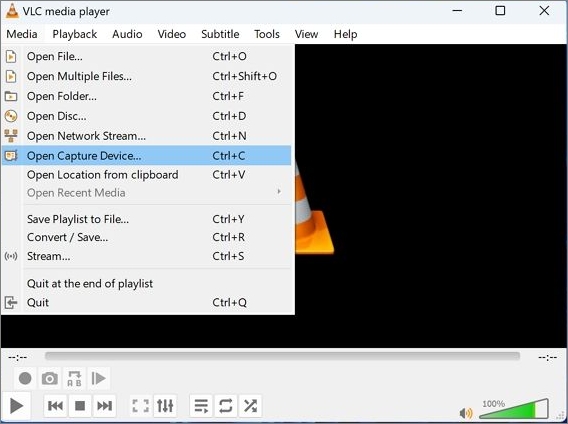The height and width of the screenshot is (424, 568).
Task: Expand Open Recent Media submenu arrow
Action: (x=279, y=192)
